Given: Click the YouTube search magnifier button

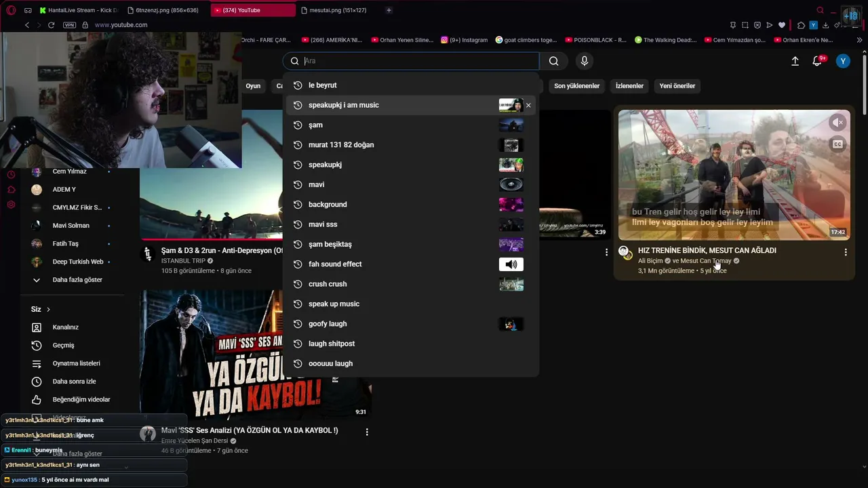Looking at the screenshot, I should coord(554,61).
